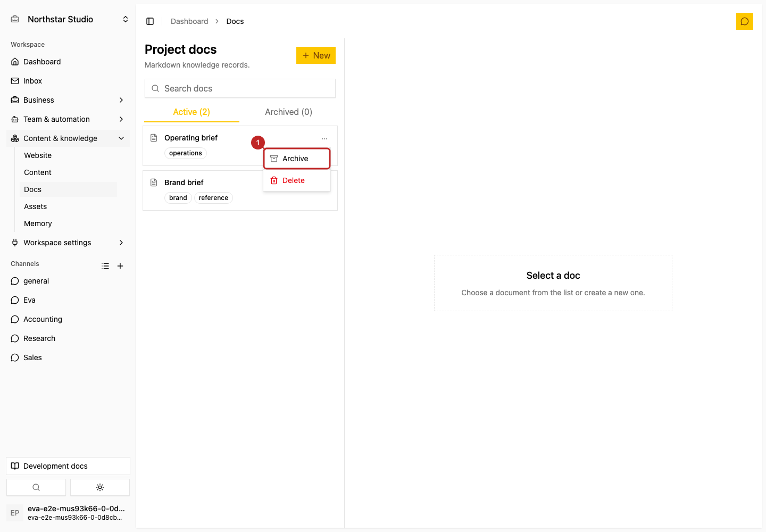The width and height of the screenshot is (766, 532).
Task: Go to Dashboard in the breadcrumb
Action: coord(189,21)
